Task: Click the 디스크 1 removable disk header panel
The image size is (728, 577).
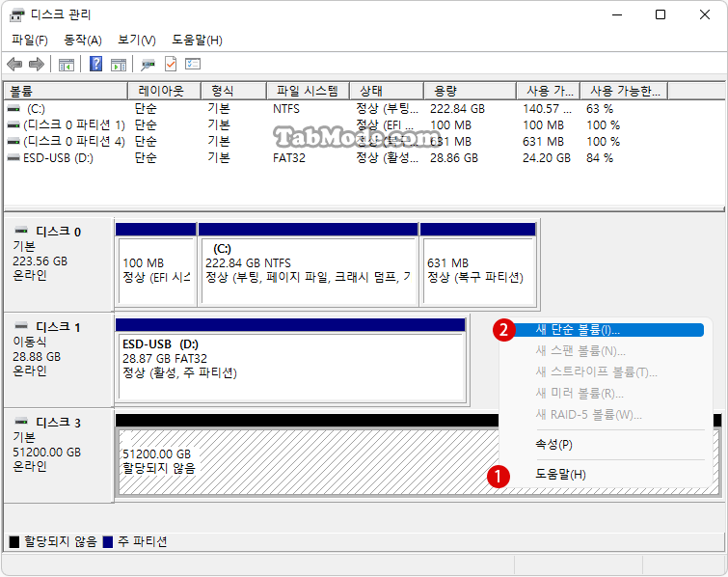Action: coord(59,361)
